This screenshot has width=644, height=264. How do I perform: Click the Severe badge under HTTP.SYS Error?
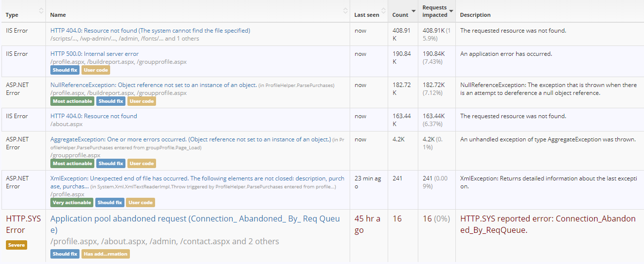(16, 245)
